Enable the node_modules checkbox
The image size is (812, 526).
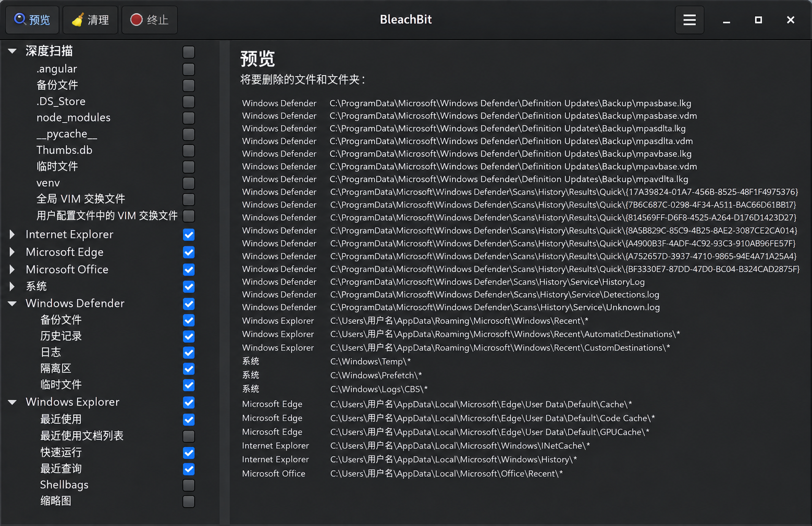189,118
